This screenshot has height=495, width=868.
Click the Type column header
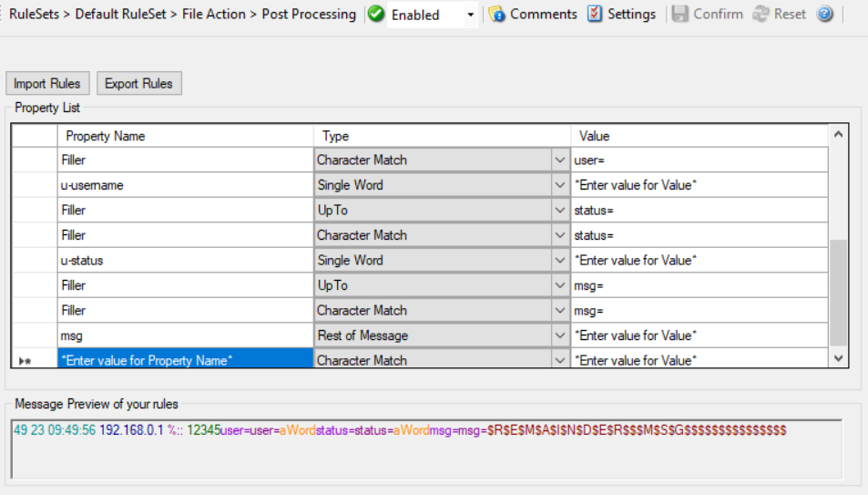coord(442,136)
